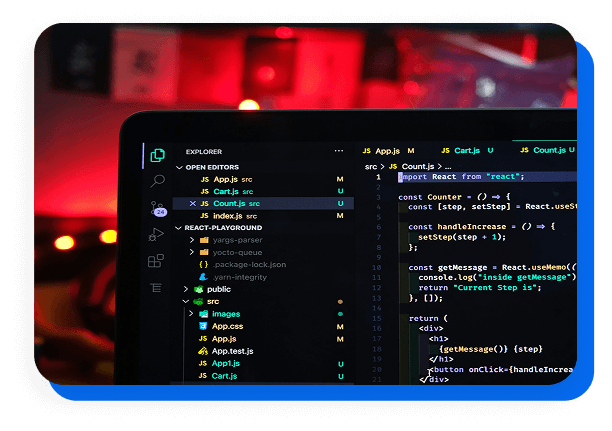Select Count.js src in Open Editors
This screenshot has height=431, width=612.
point(264,203)
